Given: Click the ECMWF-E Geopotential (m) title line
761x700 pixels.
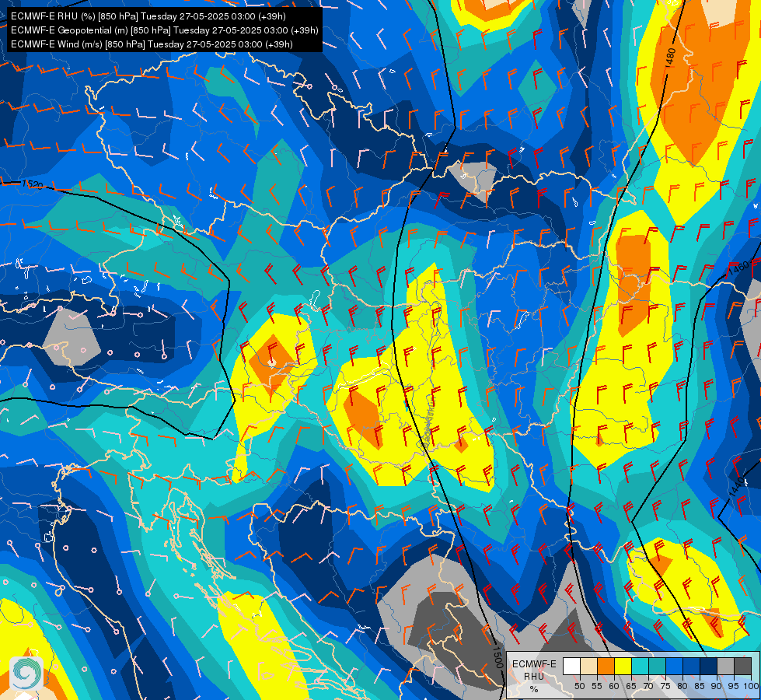Looking at the screenshot, I should point(165,30).
